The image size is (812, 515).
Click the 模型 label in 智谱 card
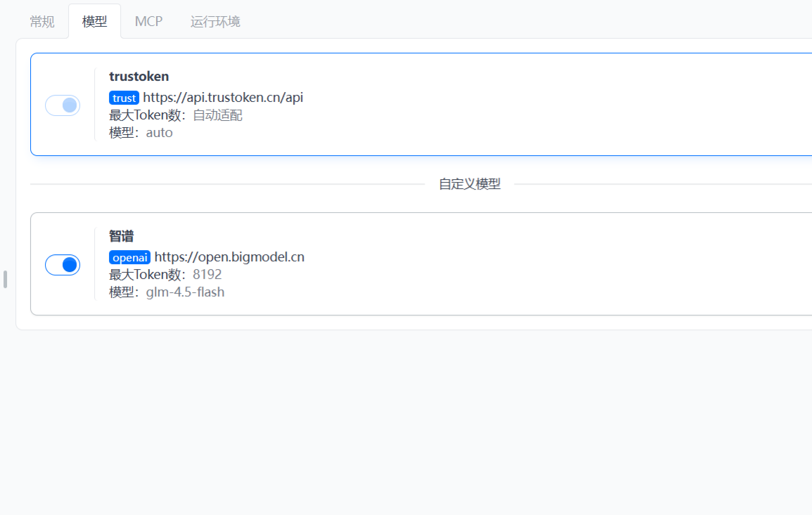(122, 292)
